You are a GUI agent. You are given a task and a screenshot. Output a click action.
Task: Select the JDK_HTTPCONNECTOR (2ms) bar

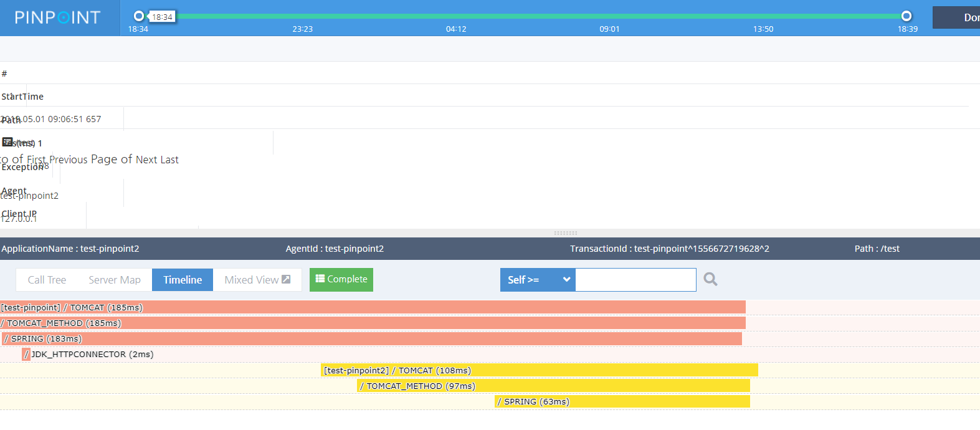click(x=26, y=354)
